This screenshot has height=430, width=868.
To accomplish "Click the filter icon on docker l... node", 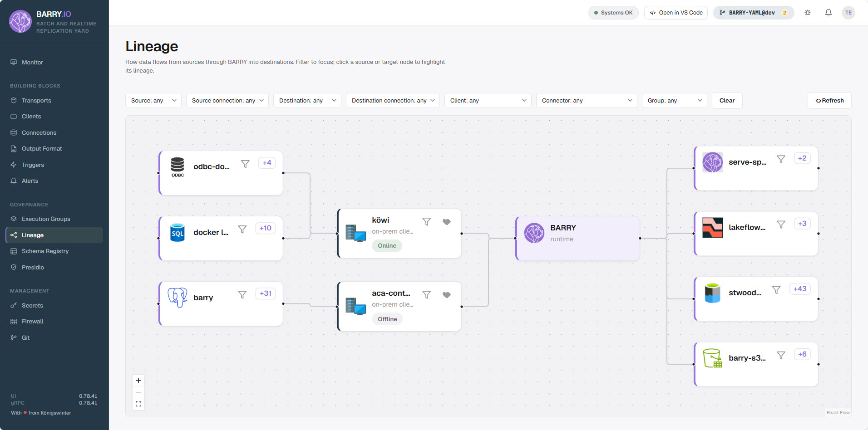I will 242,229.
